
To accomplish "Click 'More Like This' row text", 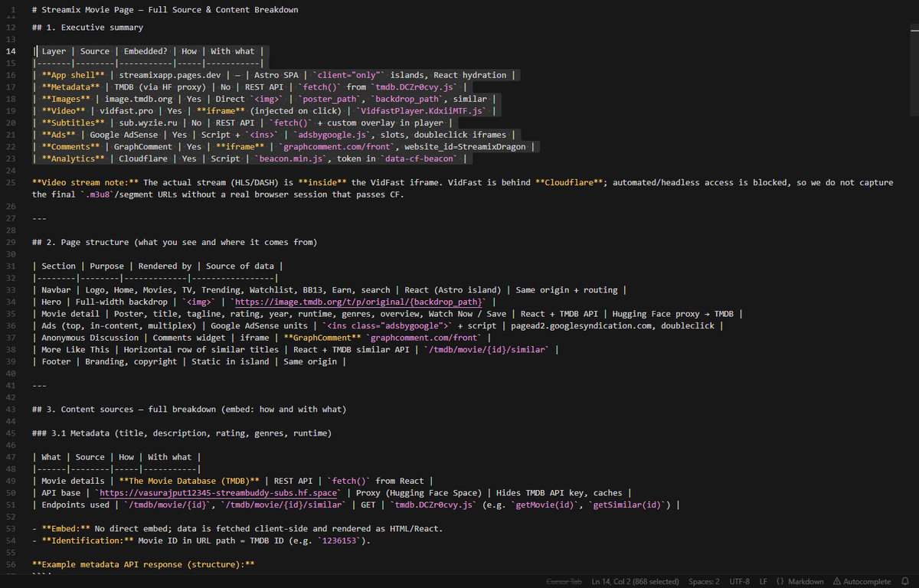I will [75, 349].
